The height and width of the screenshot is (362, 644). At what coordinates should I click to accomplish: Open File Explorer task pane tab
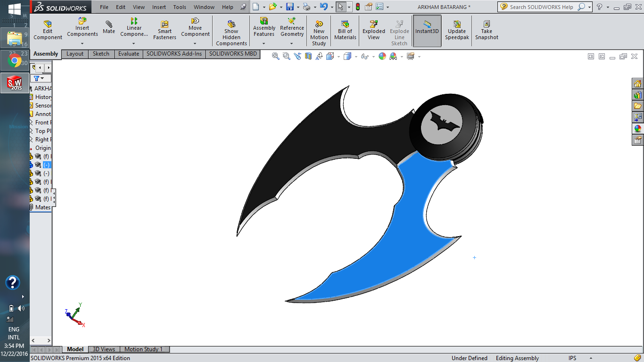(638, 106)
